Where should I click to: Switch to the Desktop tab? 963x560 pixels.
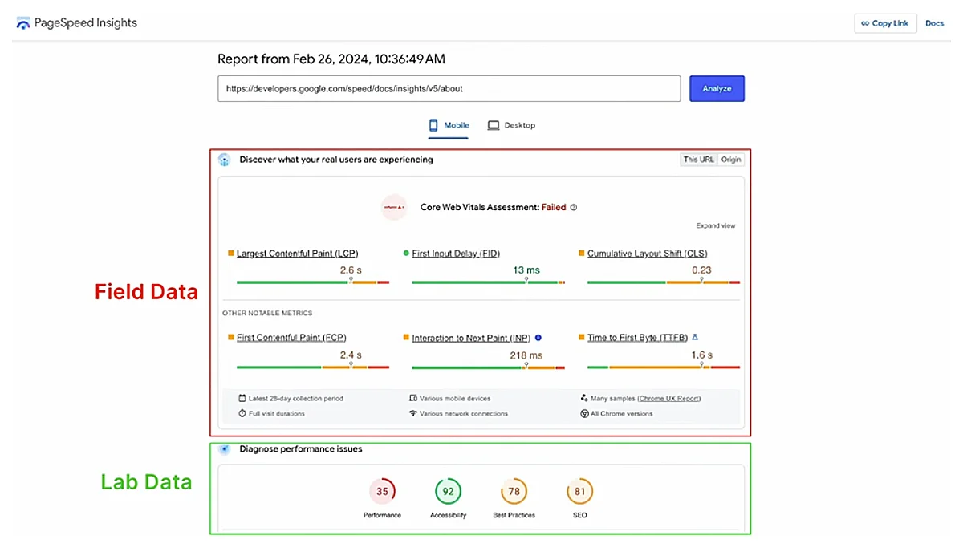tap(511, 125)
